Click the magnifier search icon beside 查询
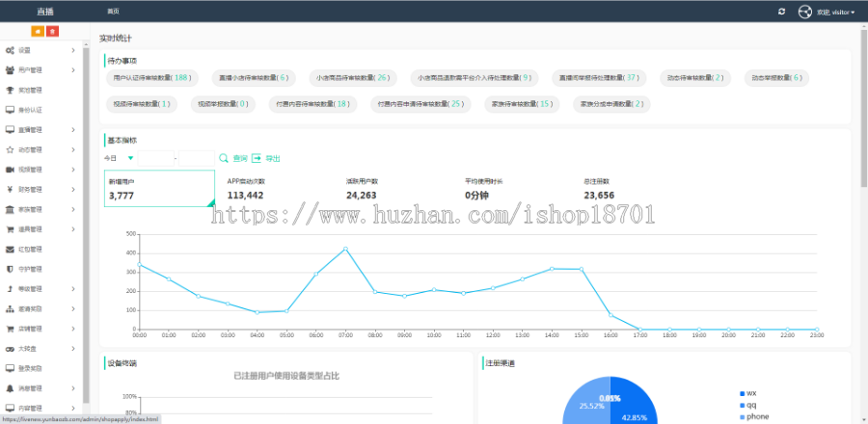 pyautogui.click(x=224, y=159)
